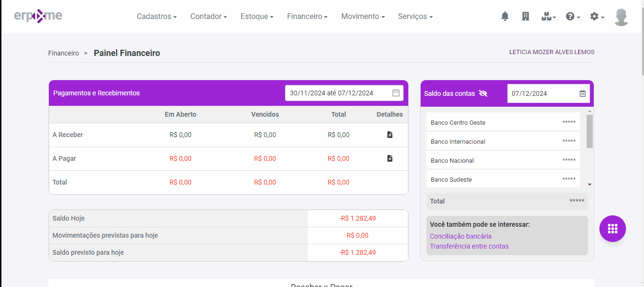Screen dimensions: 644x287
Task: Open the warehouse boxes dropdown icon
Action: coord(549,16)
